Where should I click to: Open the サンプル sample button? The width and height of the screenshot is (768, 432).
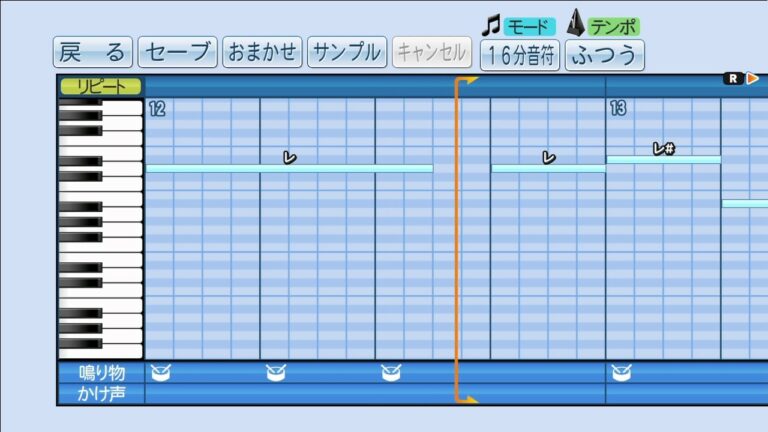346,52
